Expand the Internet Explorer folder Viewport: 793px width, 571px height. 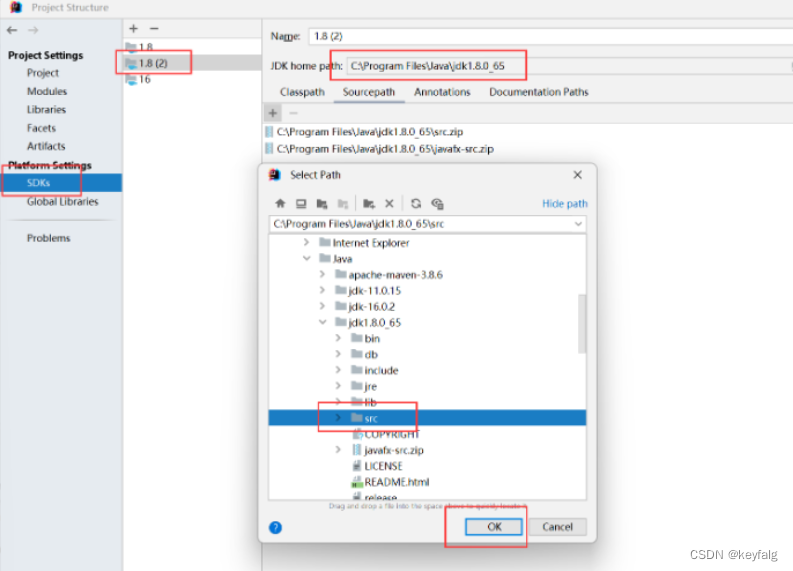(x=306, y=243)
